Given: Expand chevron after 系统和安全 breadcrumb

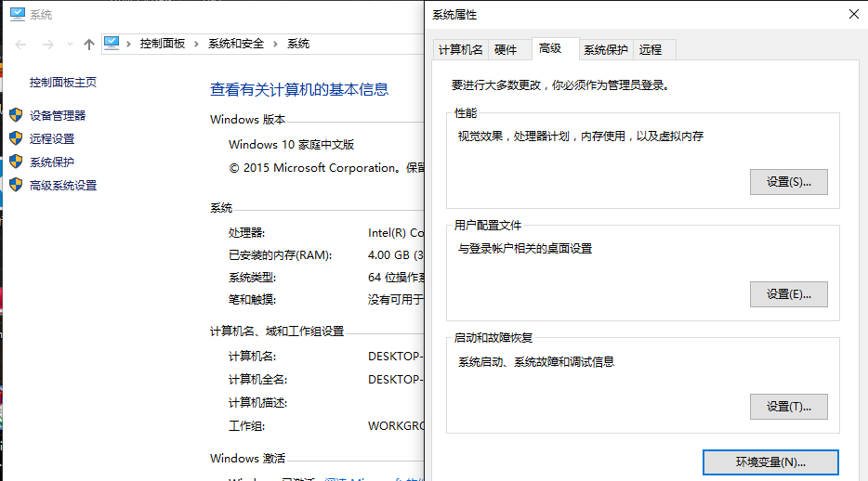Looking at the screenshot, I should tap(275, 44).
